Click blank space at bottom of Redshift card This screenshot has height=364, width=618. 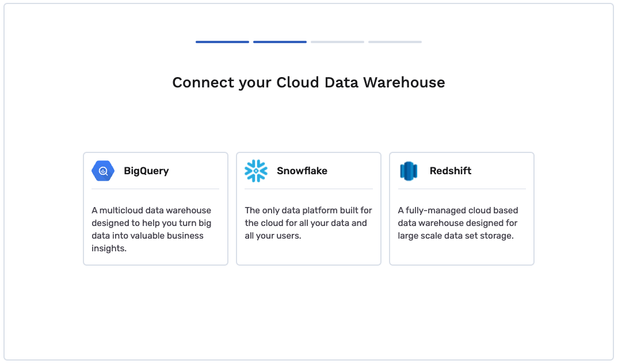point(461,253)
